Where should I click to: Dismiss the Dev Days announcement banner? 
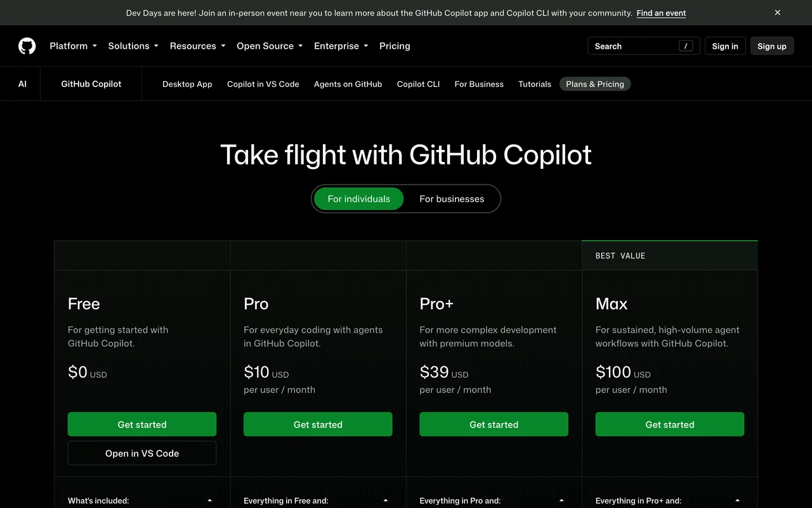pos(777,13)
